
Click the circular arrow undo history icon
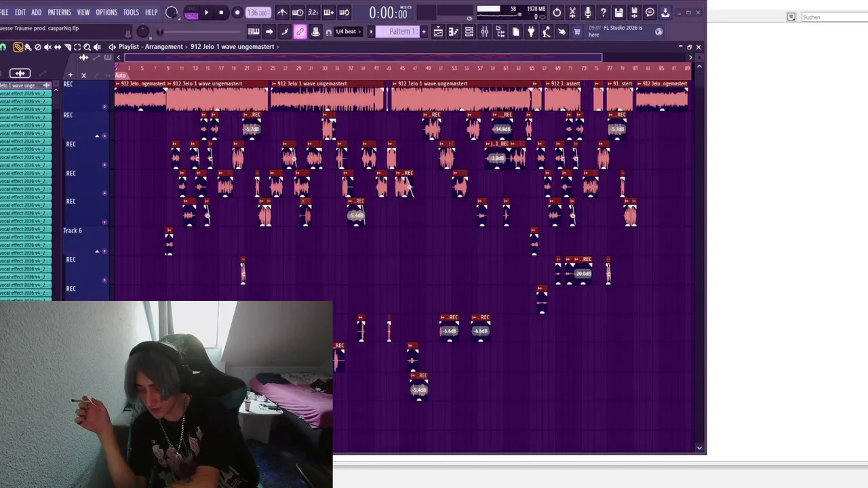pos(557,12)
